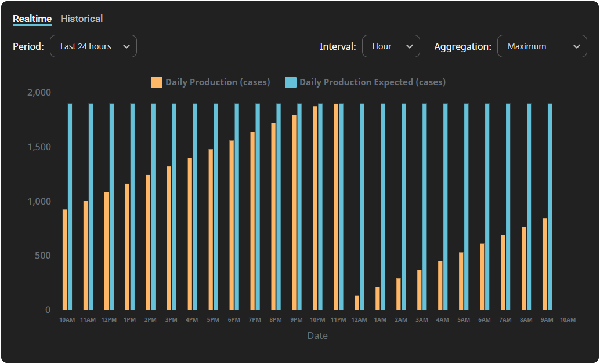Select the orange production bar at 6PM
Image resolution: width=600 pixels, height=364 pixels.
[232, 225]
